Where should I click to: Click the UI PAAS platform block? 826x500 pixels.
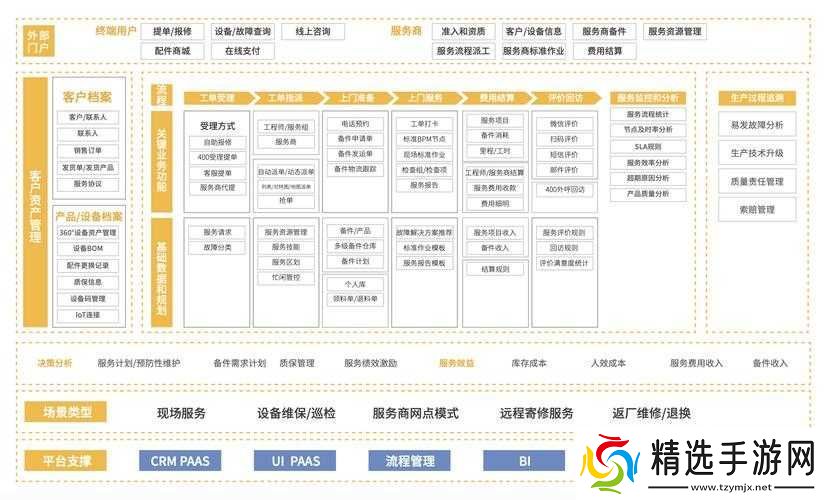295,461
